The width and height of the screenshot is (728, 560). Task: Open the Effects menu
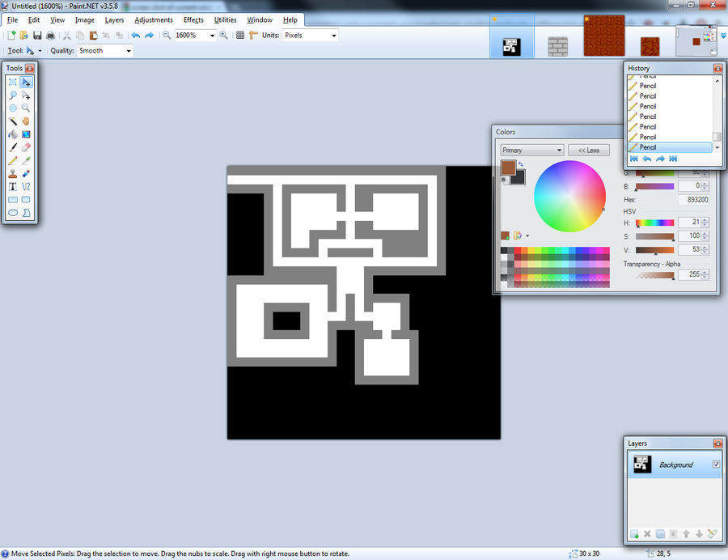pos(193,19)
